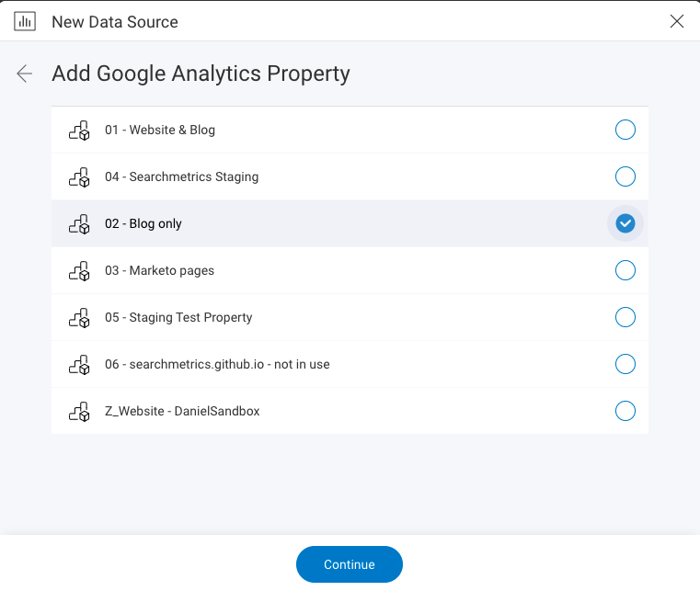Click property icon for 05 - Staging Test Property
Image resolution: width=700 pixels, height=591 pixels.
click(x=79, y=318)
